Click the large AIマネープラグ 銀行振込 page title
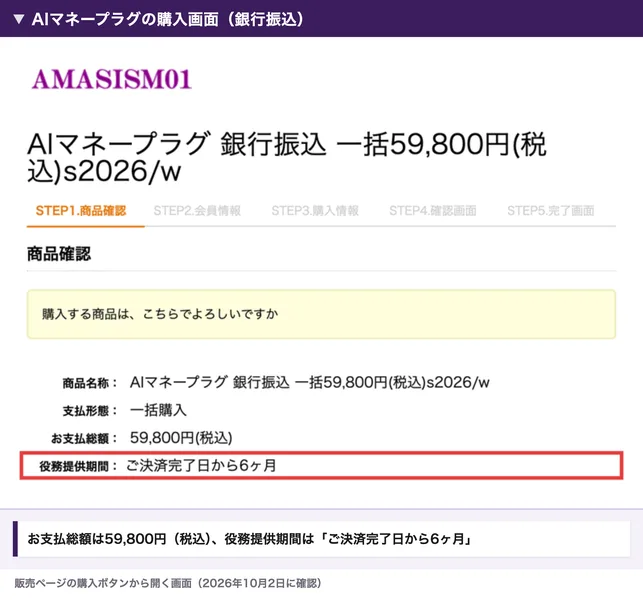The width and height of the screenshot is (643, 600). tap(287, 157)
